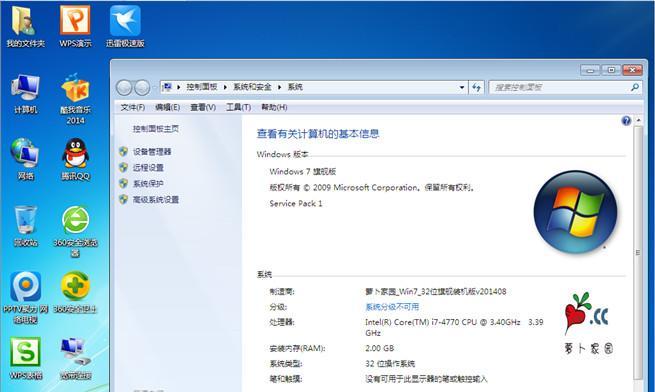Screen dimensions: 655x392
Task: Click the 2009 Microsoft Corporation copyright line
Action: pos(372,188)
